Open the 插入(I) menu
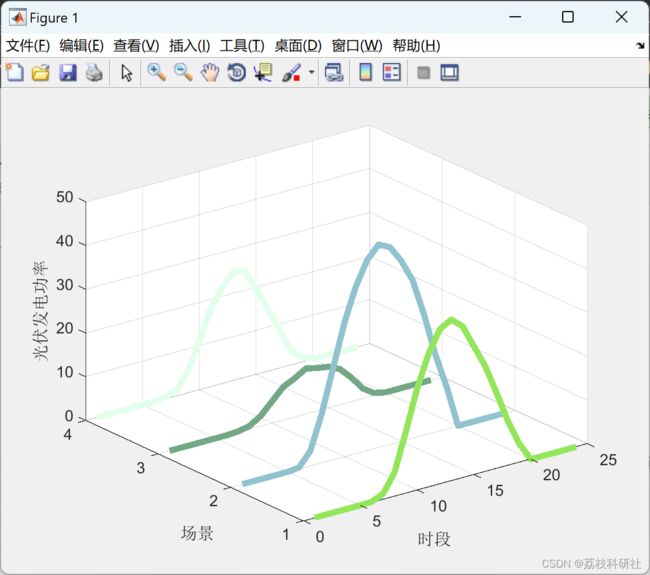Screen dimensions: 650x575 pos(190,46)
